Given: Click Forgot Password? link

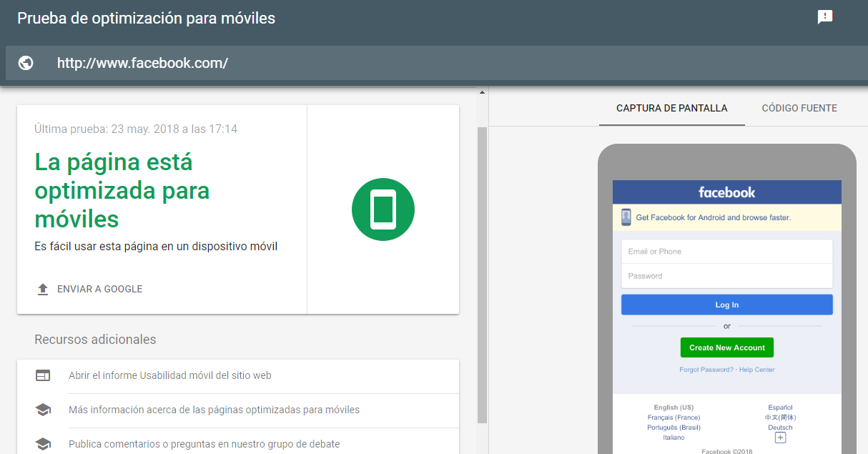Looking at the screenshot, I should (706, 370).
